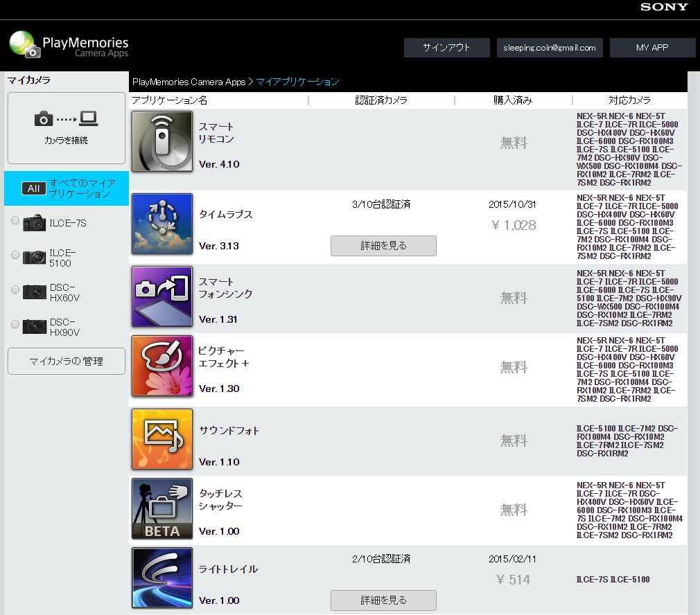Image resolution: width=700 pixels, height=615 pixels.
Task: Open the Time-lapse app icon
Action: point(162,224)
